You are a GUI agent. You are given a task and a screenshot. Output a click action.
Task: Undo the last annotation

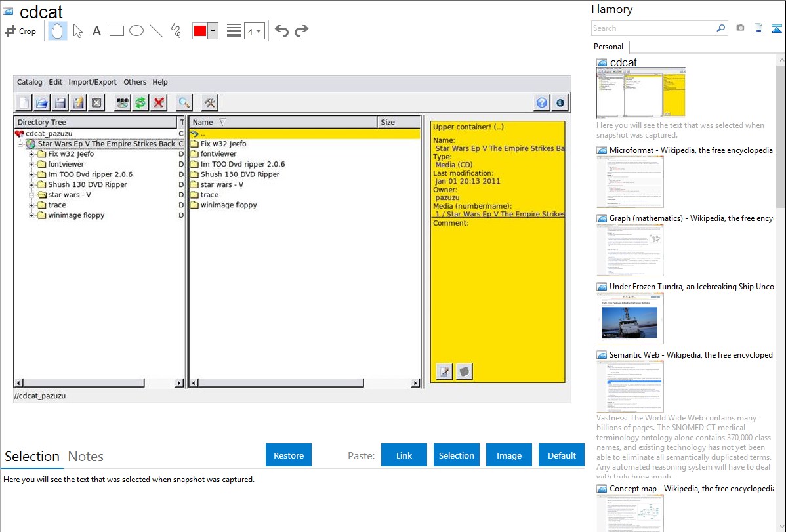click(x=281, y=31)
